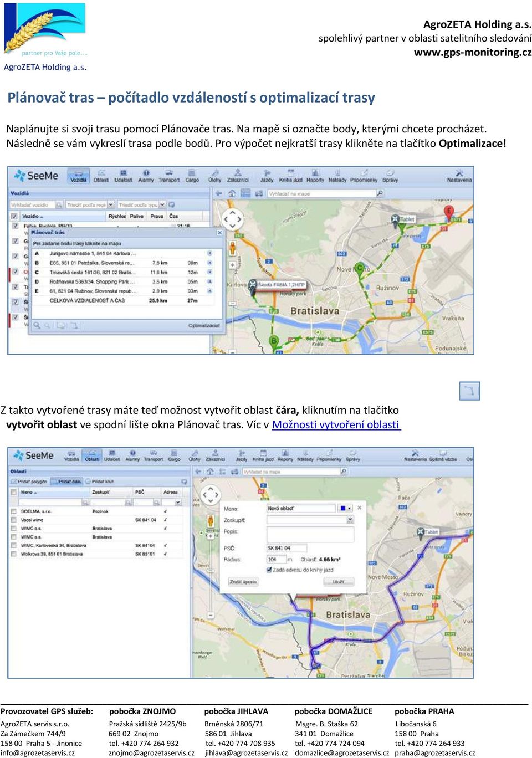532x758 pixels.
Task: Click the Street View pegman beside Plánovač trás
Action: [x=233, y=247]
